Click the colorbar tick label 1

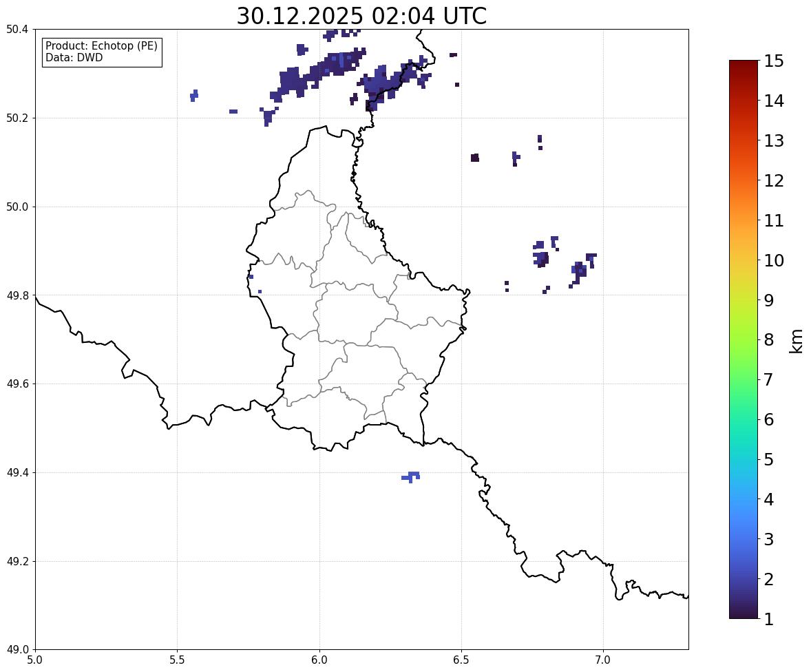[x=769, y=619]
